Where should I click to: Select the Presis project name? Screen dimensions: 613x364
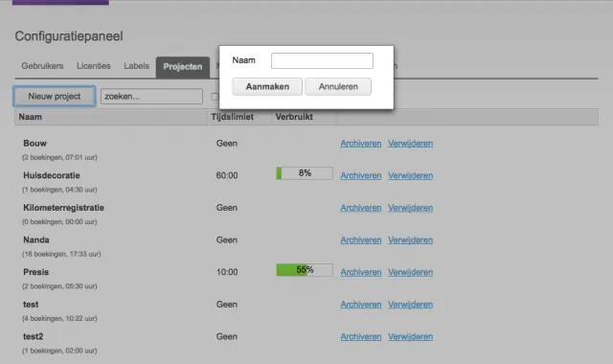[x=36, y=272]
